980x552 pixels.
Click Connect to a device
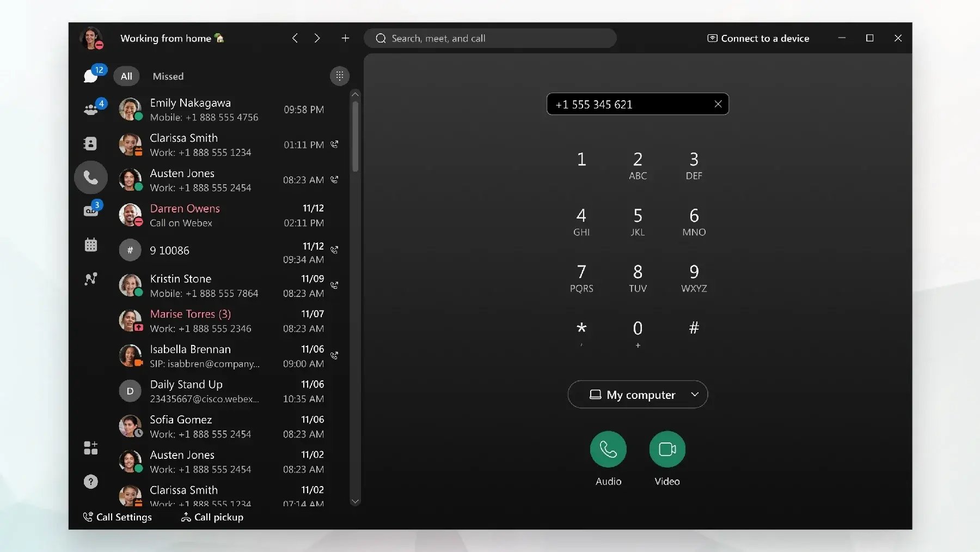point(758,38)
